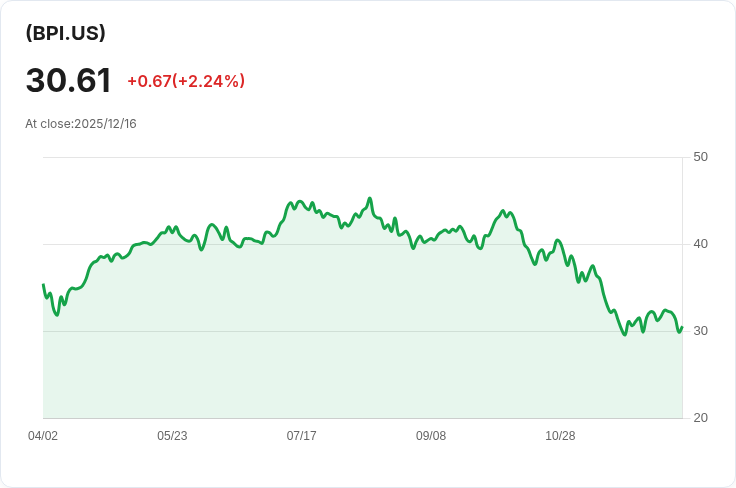Click the red +0.67(+2.24%) change value
This screenshot has height=488, width=736.
(x=186, y=81)
